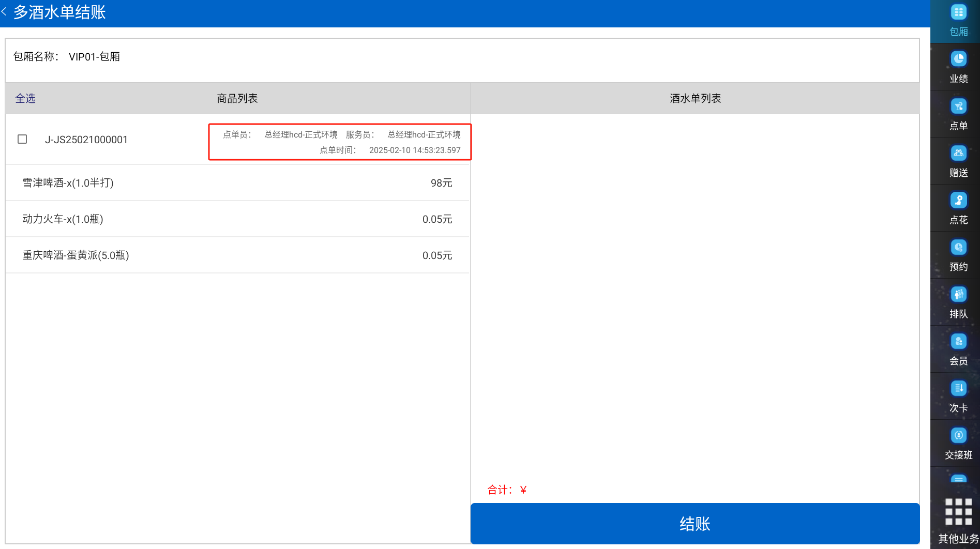Click the VIP01-包厢 room name
The height and width of the screenshot is (549, 980).
[x=94, y=57]
